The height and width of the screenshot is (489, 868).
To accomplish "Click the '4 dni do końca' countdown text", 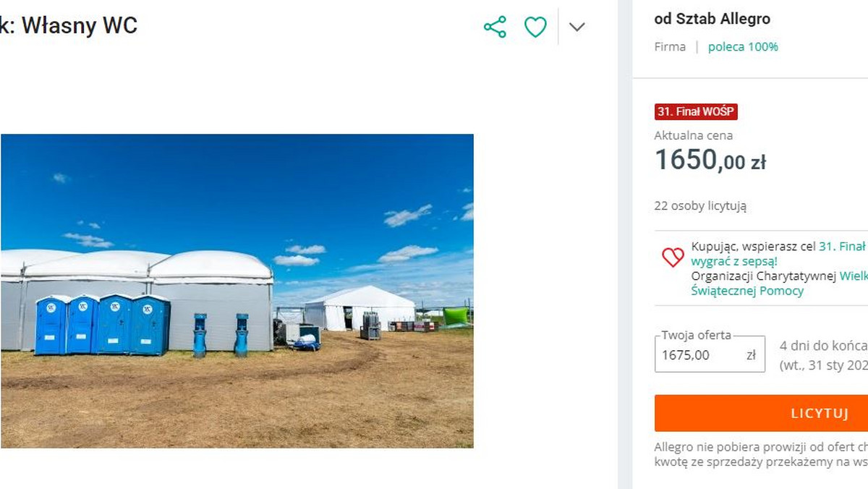I will [x=821, y=345].
